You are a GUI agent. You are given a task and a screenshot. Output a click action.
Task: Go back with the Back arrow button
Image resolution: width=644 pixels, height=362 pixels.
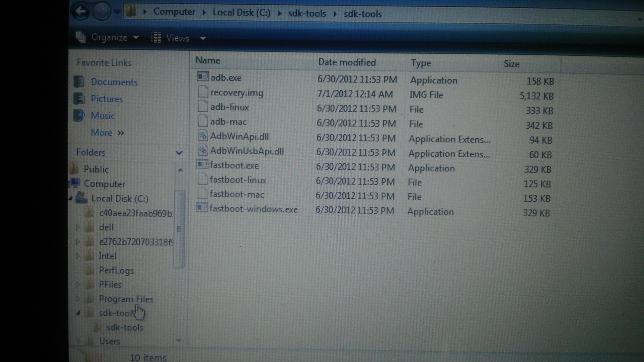80,11
